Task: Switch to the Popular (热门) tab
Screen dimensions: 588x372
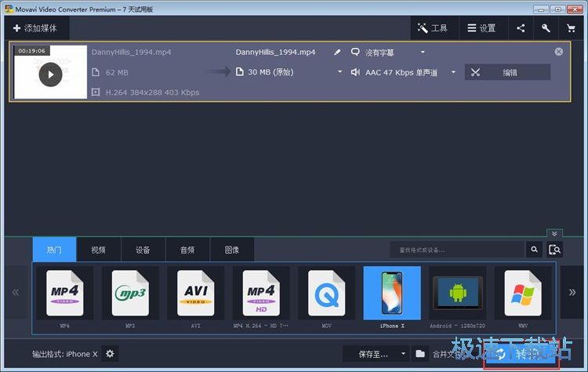Action: tap(54, 250)
